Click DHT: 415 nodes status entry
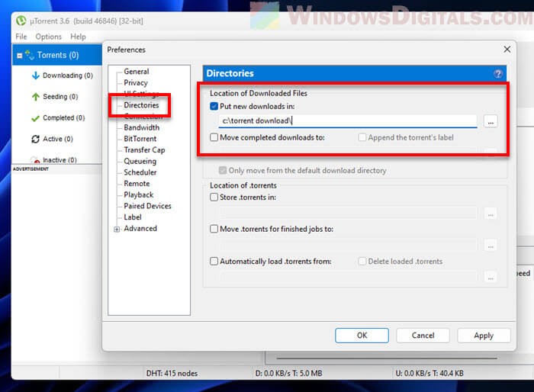Screen dimensions: 534x392 (172, 373)
